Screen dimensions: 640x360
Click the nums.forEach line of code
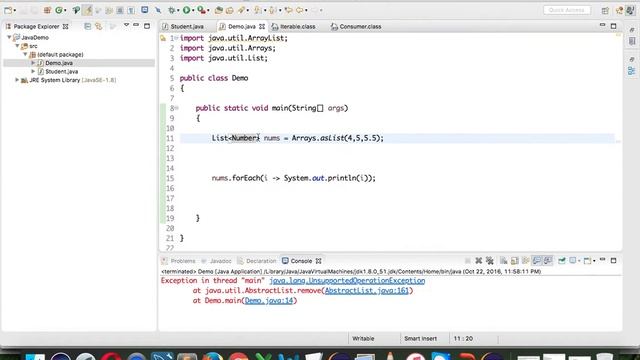(x=293, y=178)
